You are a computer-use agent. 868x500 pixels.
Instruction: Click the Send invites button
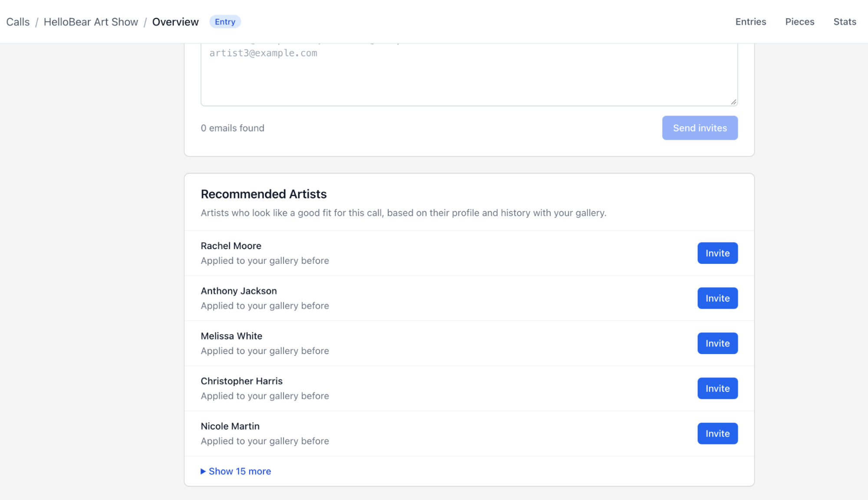coord(700,128)
